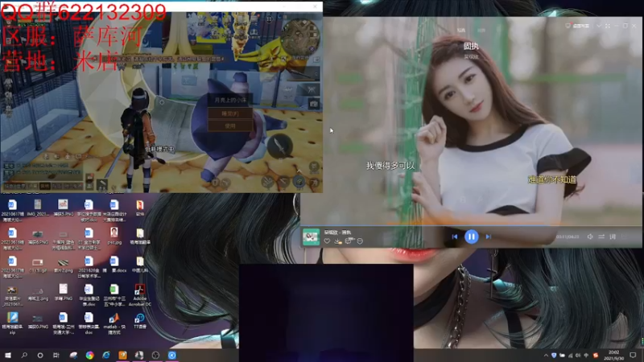Image resolution: width=644 pixels, height=362 pixels.
Task: Show hidden system tray icons
Action: [x=546, y=356]
